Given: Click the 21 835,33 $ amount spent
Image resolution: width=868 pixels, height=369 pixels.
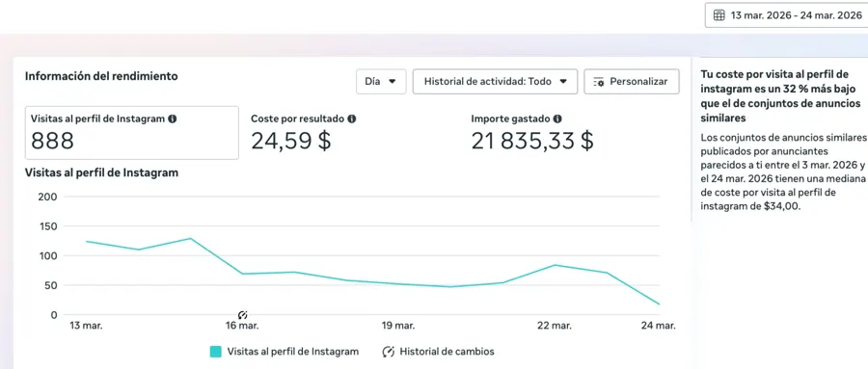Looking at the screenshot, I should click(532, 142).
